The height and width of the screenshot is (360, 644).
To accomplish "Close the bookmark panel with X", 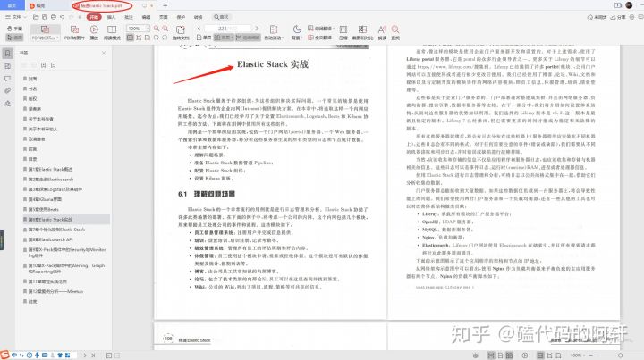I will coord(104,53).
